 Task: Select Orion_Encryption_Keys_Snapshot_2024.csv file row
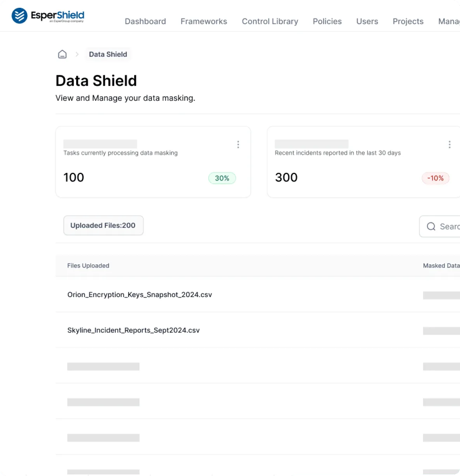pyautogui.click(x=139, y=295)
